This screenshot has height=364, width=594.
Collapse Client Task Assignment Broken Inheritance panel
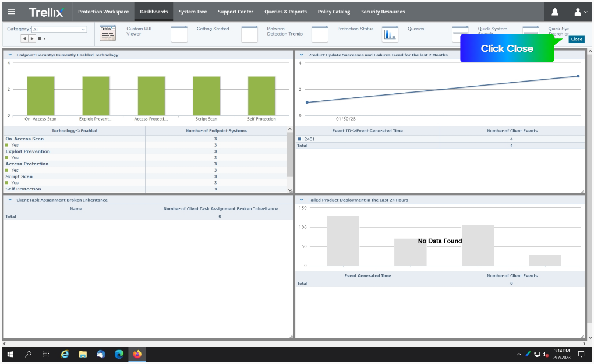[x=10, y=200]
